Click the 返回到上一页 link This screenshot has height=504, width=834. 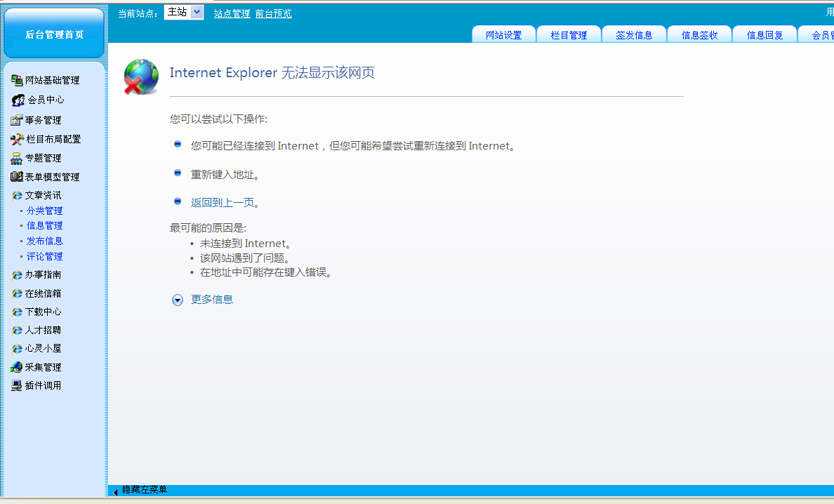[225, 203]
